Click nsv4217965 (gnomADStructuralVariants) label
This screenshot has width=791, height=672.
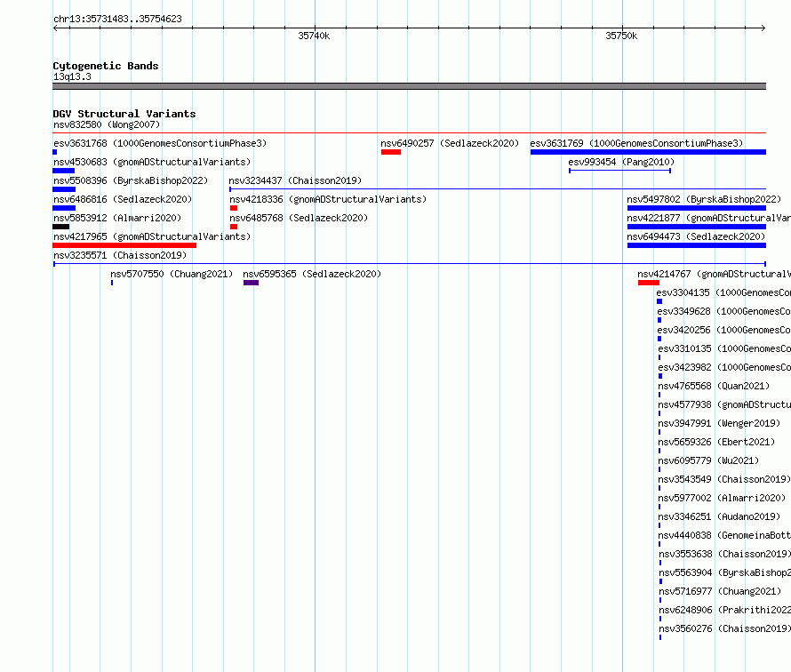pos(152,236)
